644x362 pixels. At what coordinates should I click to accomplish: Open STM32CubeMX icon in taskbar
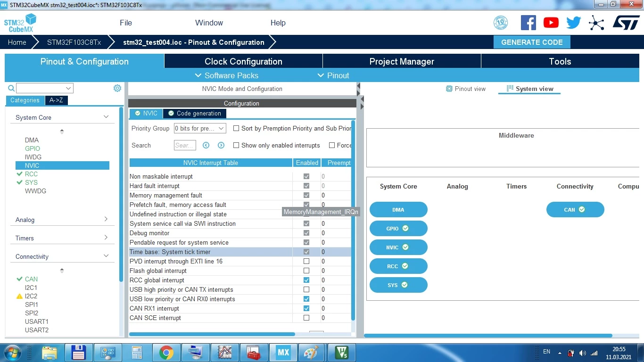(283, 353)
